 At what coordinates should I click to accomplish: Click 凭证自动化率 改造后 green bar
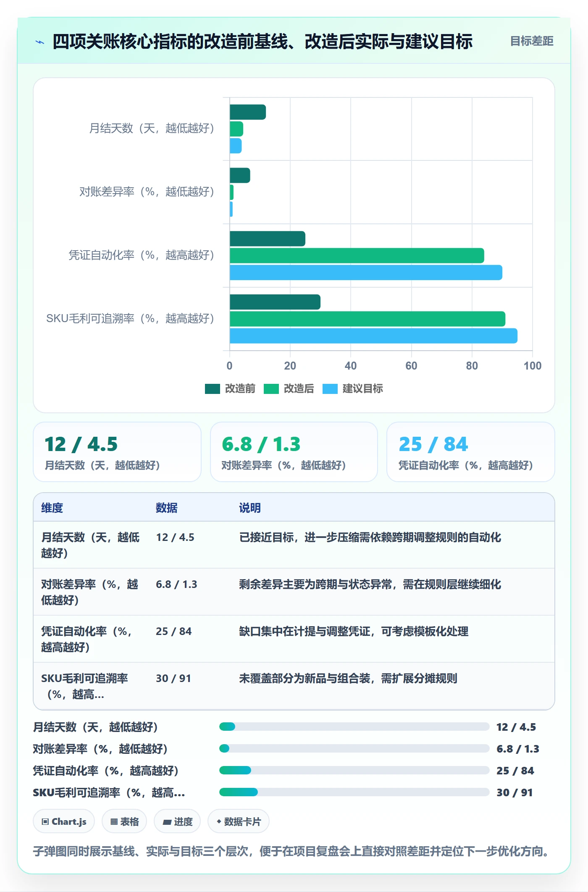tap(357, 255)
